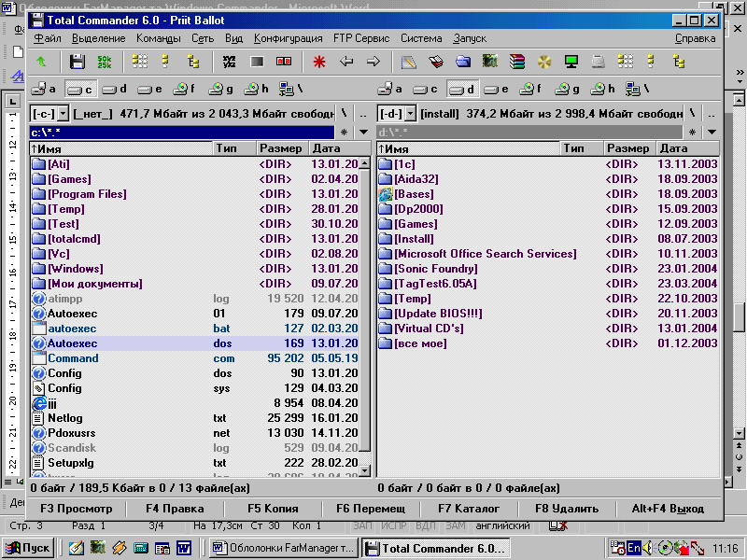This screenshot has width=747, height=560.
Task: Click the green monitor toolbar icon
Action: (x=571, y=62)
